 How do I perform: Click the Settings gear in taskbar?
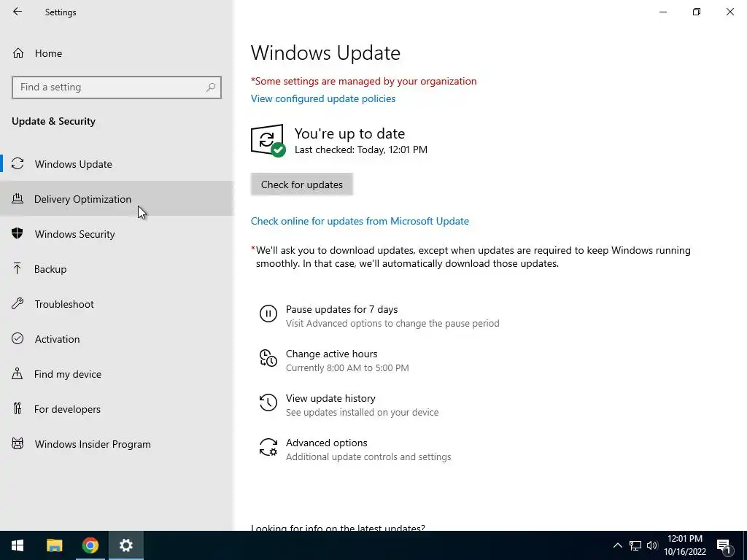(125, 545)
